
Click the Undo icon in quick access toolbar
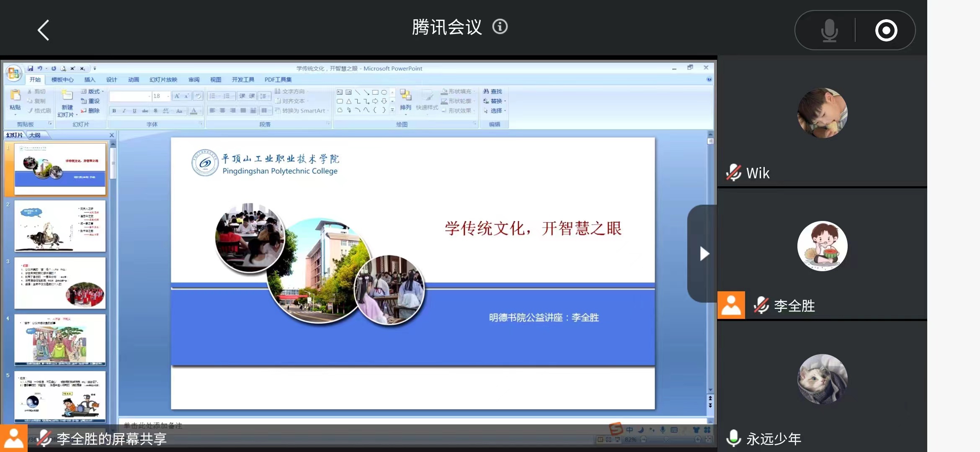40,68
